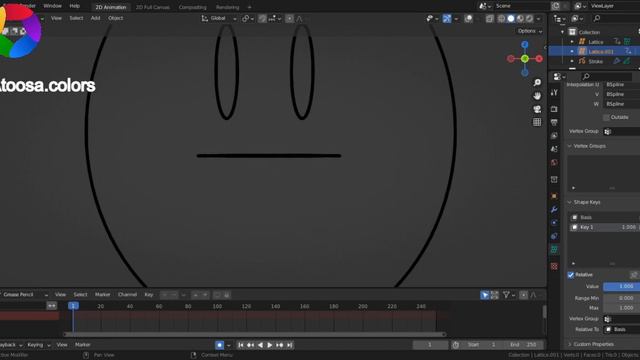Click the blue Z axis gizmo handle
Viewport: 640px width, 360px height.
click(525, 44)
